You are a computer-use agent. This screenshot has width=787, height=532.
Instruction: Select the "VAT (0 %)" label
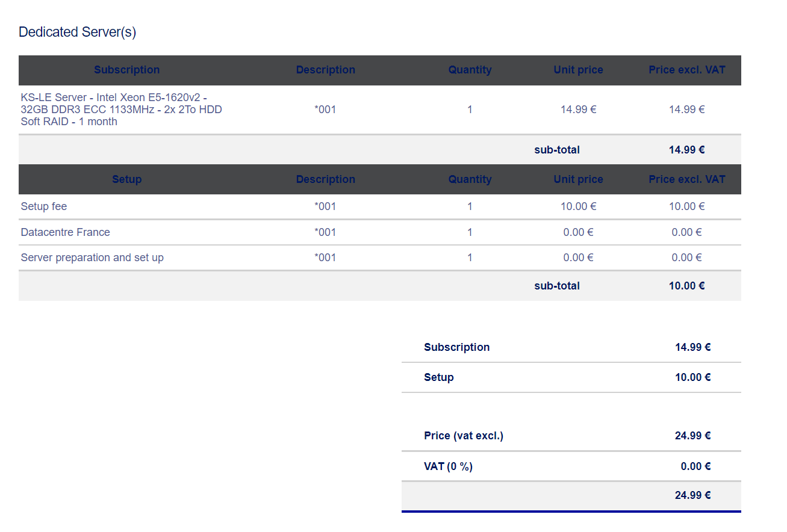449,466
